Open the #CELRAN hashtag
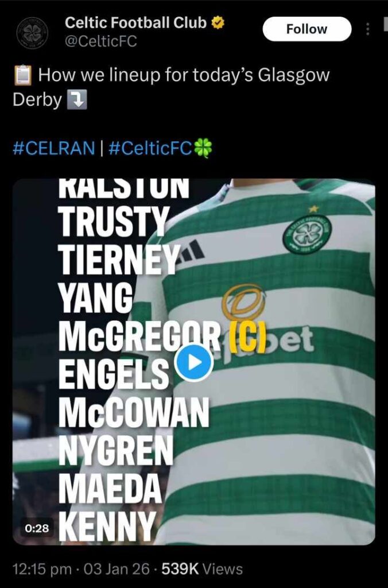This screenshot has height=588, width=388. (x=54, y=148)
